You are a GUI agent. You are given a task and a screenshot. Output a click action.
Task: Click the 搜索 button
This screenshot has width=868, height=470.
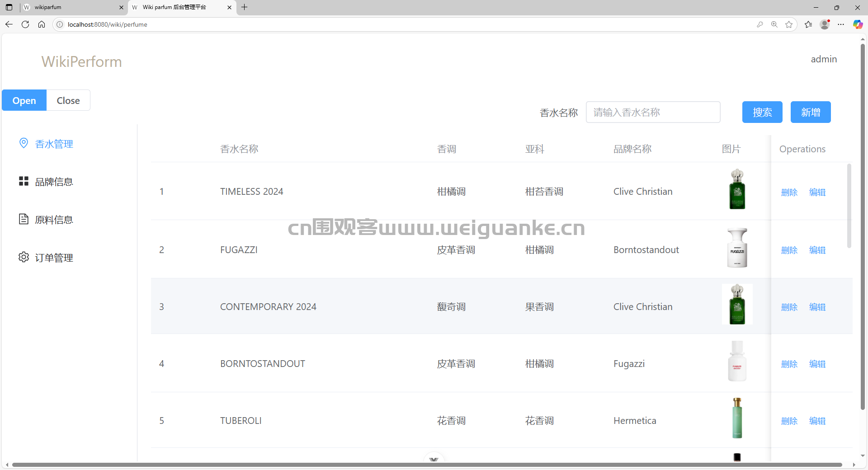coord(762,112)
